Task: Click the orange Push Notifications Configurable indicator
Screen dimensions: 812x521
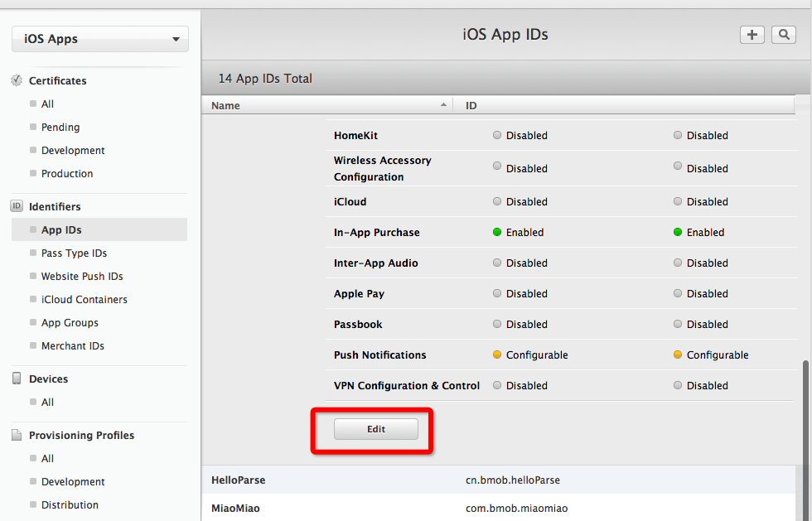Action: click(497, 355)
